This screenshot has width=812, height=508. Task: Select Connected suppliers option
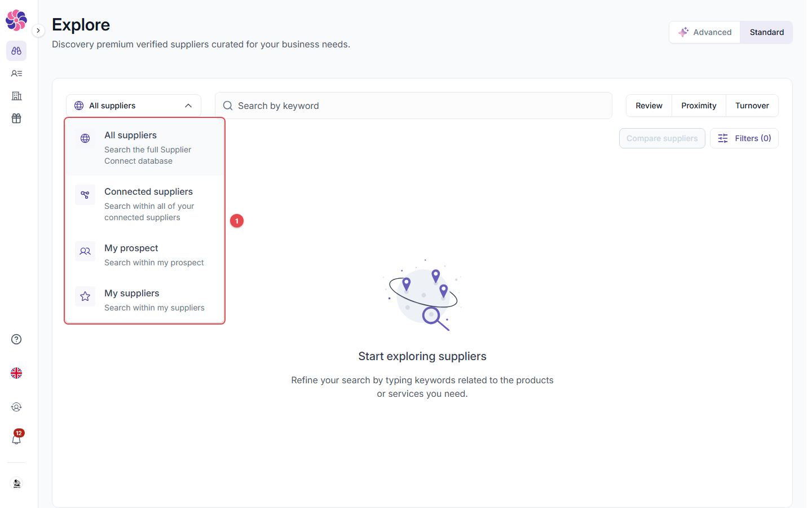click(145, 204)
